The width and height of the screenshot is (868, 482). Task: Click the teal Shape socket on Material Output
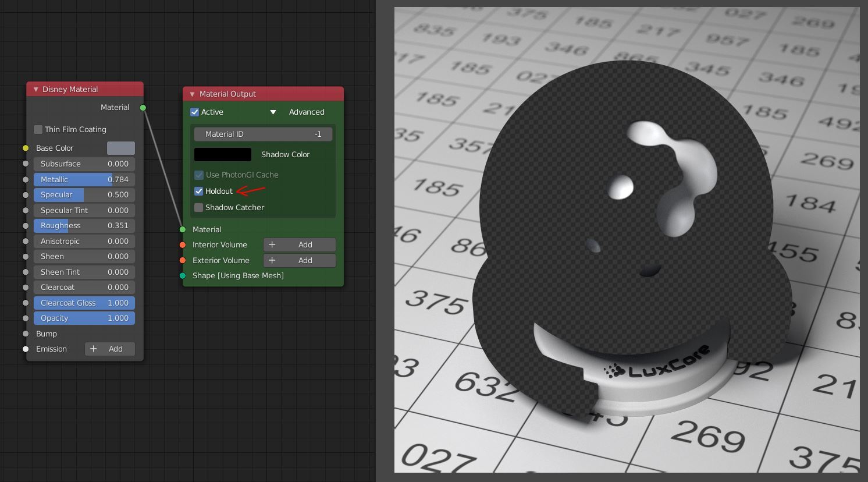point(183,276)
